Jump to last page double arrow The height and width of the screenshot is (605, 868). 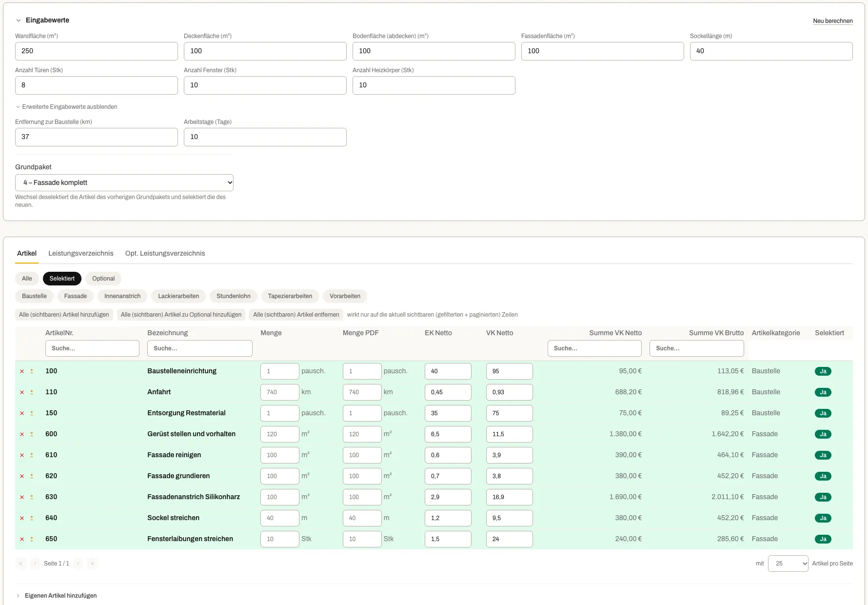click(x=93, y=564)
